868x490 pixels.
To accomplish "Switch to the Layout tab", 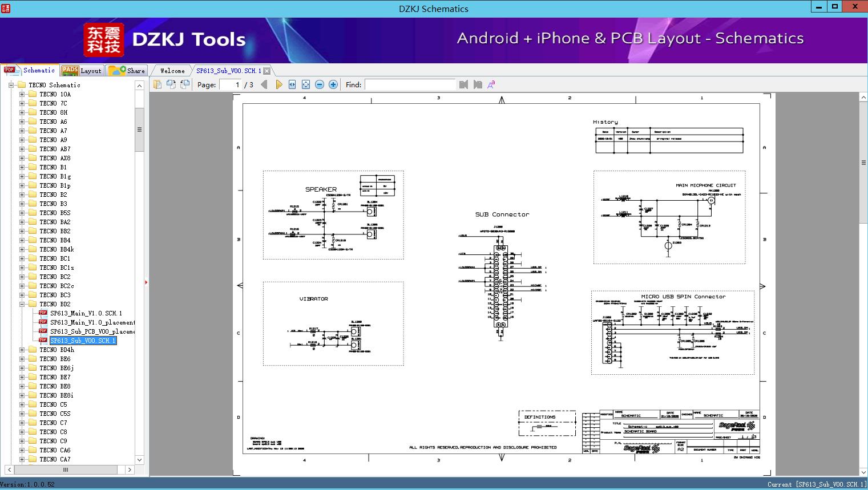I will click(82, 71).
